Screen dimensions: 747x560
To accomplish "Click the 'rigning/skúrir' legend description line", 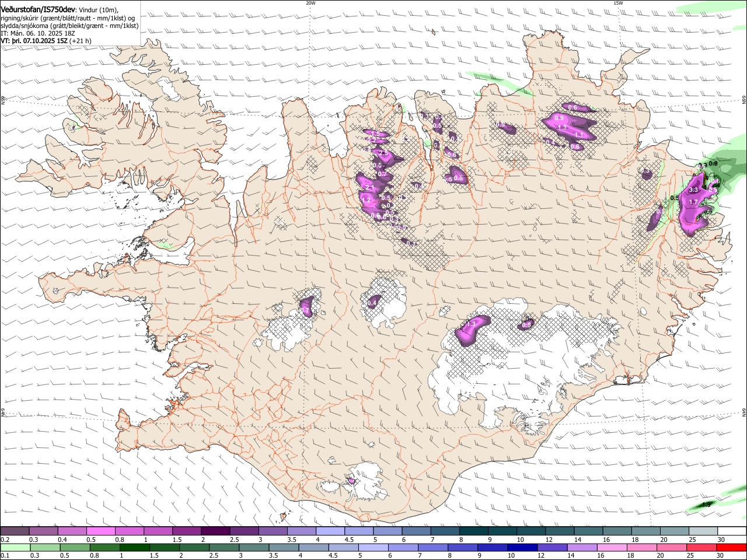I will [68, 18].
